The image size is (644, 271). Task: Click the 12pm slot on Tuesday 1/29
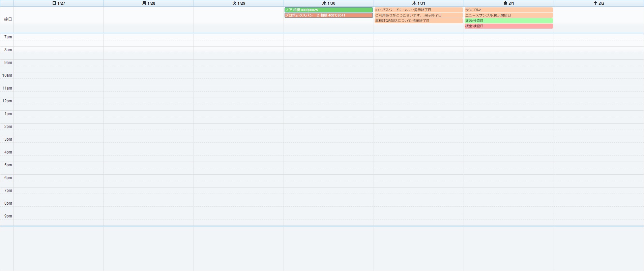(x=239, y=101)
